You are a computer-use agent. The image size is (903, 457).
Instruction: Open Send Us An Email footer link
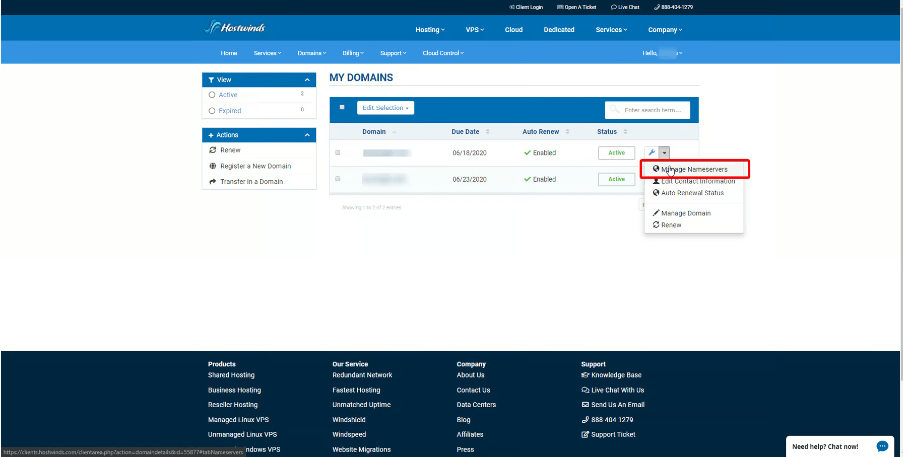point(613,405)
